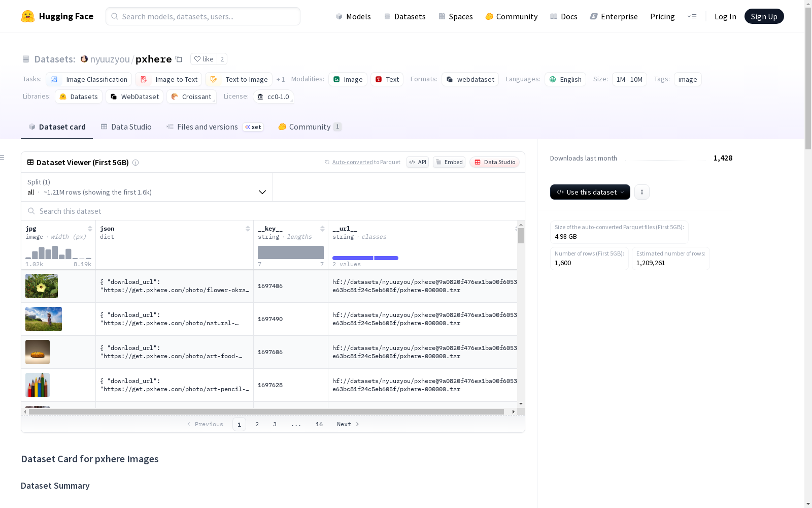Click the __url__ classes distribution bar
Image resolution: width=812 pixels, height=508 pixels.
[x=365, y=258]
